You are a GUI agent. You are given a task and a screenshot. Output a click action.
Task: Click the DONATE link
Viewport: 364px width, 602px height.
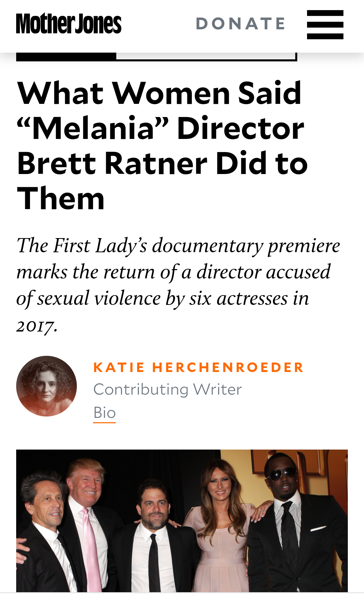tap(241, 24)
